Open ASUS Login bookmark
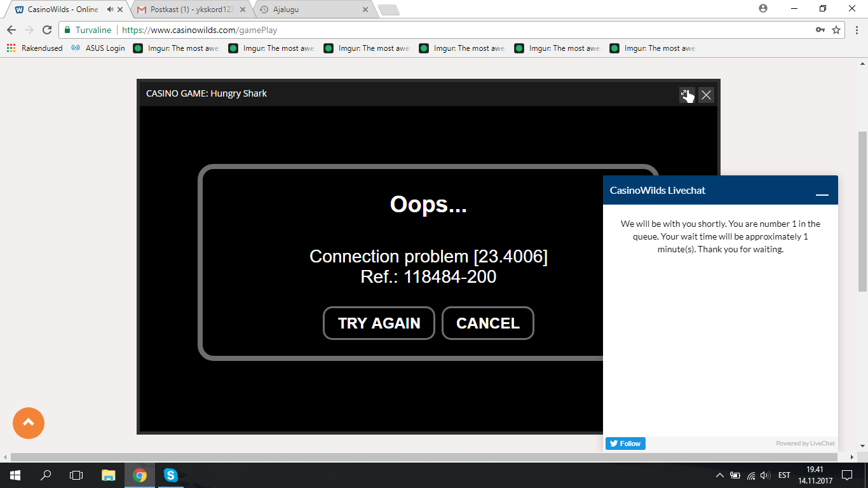This screenshot has width=868, height=488. click(98, 48)
